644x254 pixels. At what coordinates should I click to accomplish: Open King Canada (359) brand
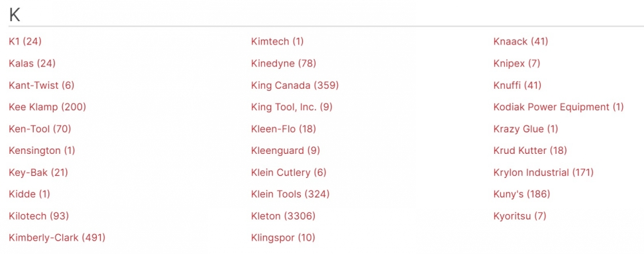[x=295, y=85]
